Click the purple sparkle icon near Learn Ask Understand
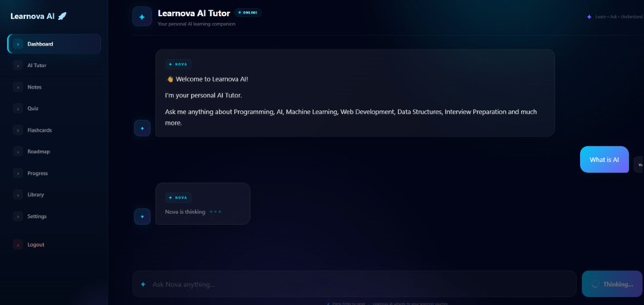Screen dimensions: 644x305 coord(589,17)
